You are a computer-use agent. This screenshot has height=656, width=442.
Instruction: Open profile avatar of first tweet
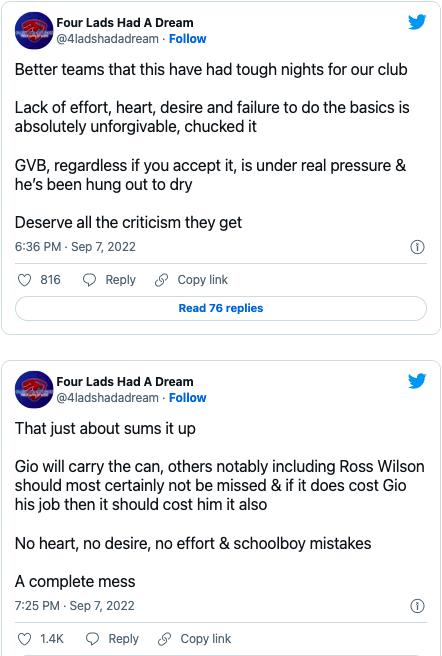pyautogui.click(x=34, y=30)
